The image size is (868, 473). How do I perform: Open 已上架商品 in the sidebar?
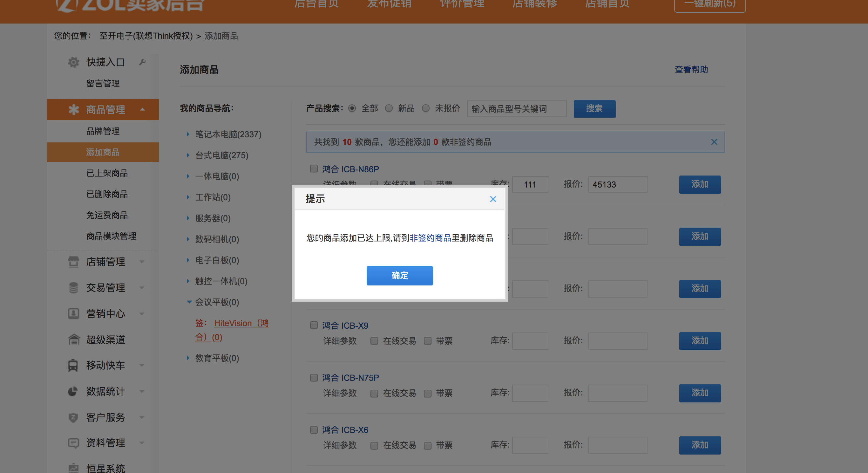click(107, 173)
